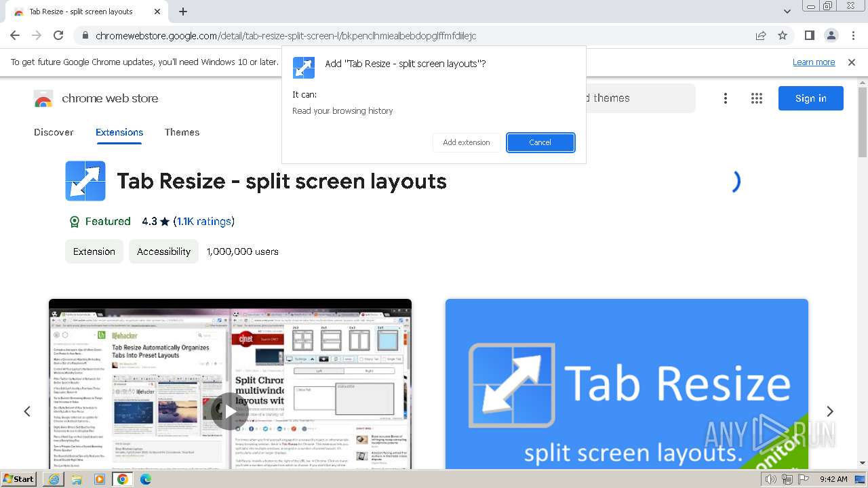Share this page icon in address bar
The image size is (868, 488).
click(761, 36)
